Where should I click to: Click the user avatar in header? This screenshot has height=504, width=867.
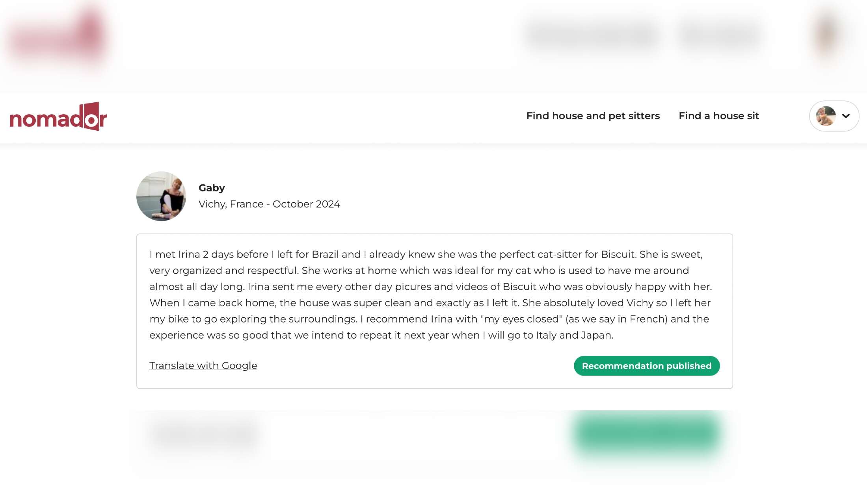pyautogui.click(x=826, y=116)
